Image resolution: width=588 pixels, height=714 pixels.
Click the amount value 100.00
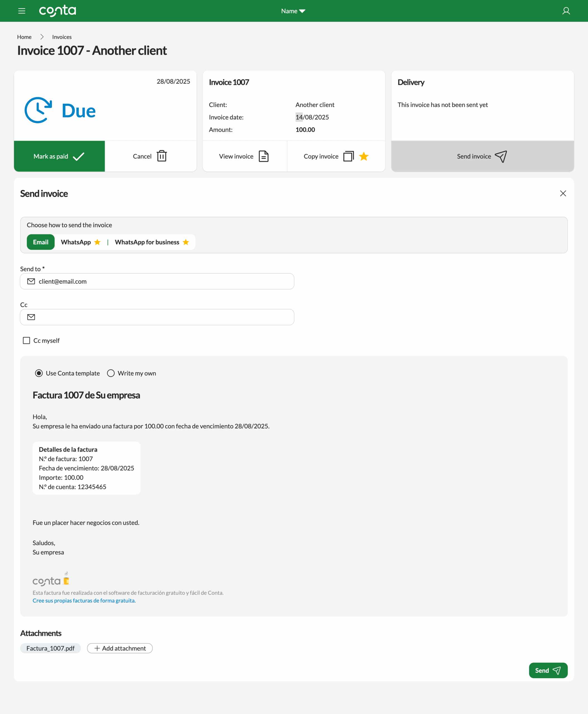(305, 129)
